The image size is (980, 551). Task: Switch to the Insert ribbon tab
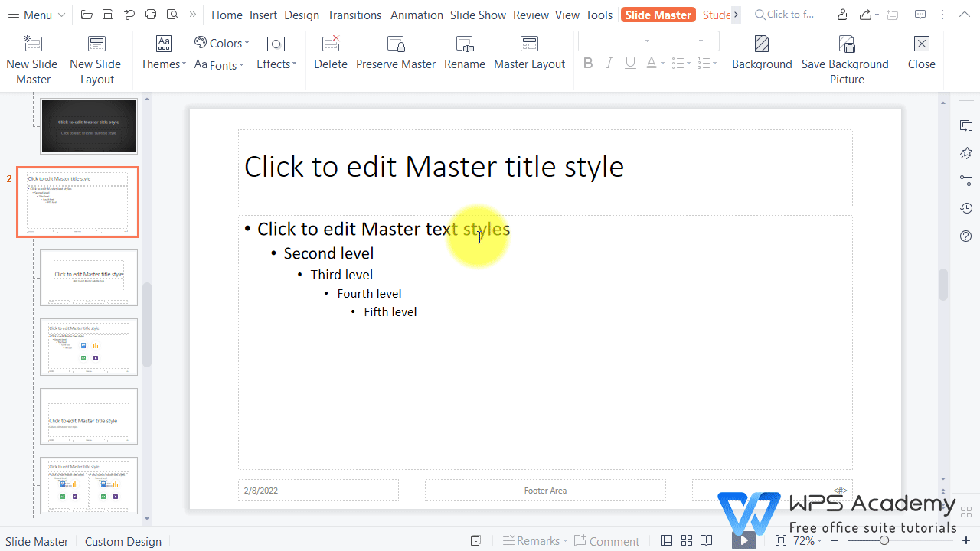pyautogui.click(x=263, y=15)
